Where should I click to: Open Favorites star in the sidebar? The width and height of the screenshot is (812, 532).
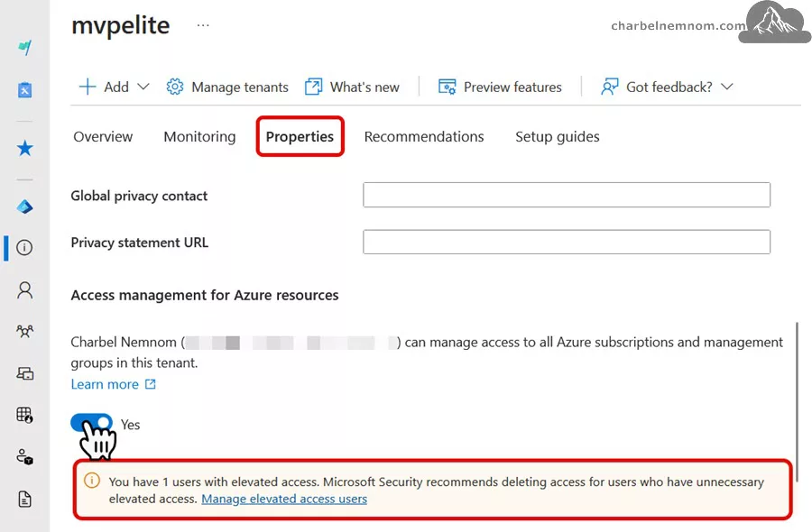pyautogui.click(x=24, y=149)
